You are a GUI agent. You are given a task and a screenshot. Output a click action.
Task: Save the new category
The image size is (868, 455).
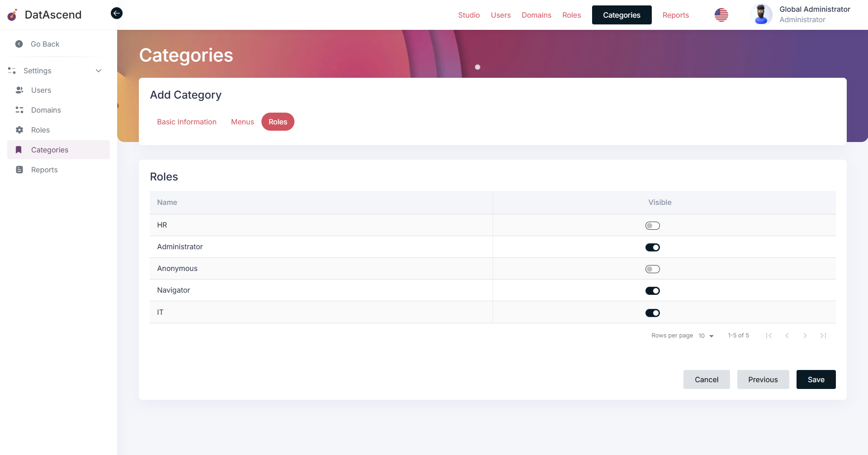[x=816, y=379]
